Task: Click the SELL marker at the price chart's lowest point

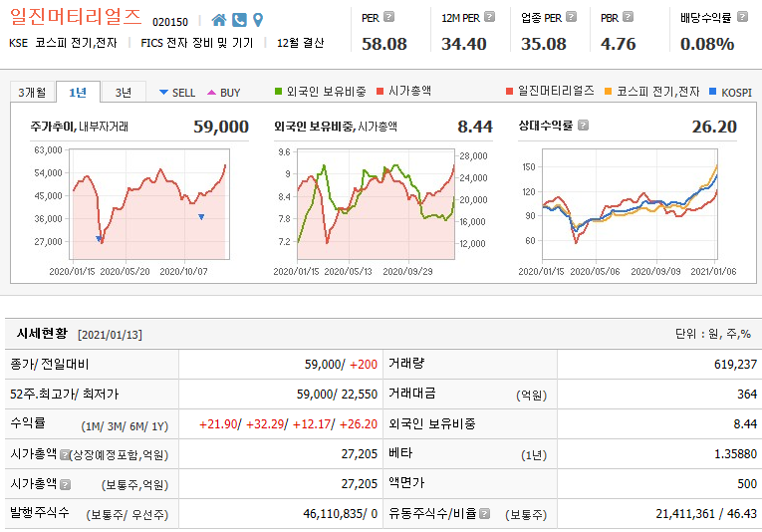Action: pos(99,238)
